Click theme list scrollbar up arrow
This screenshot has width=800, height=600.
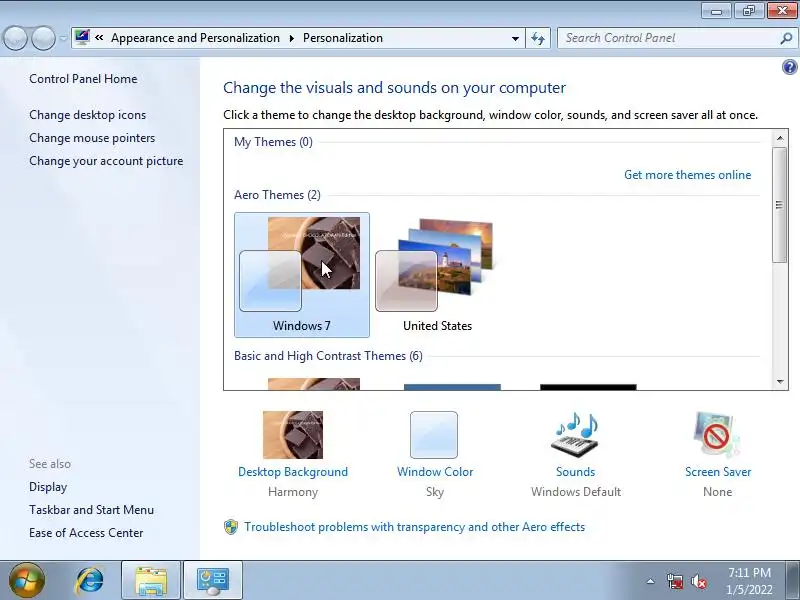pyautogui.click(x=780, y=138)
